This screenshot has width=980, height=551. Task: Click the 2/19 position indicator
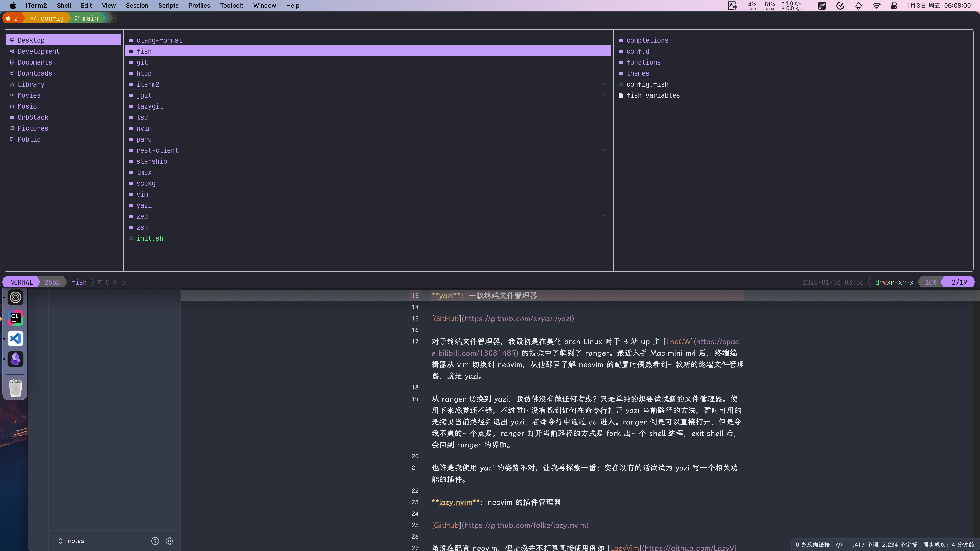click(x=959, y=282)
